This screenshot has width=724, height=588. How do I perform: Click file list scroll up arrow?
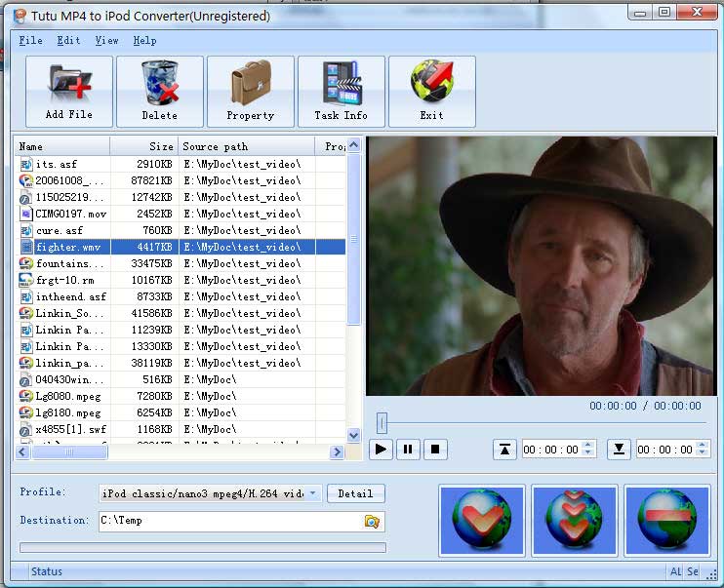point(353,146)
